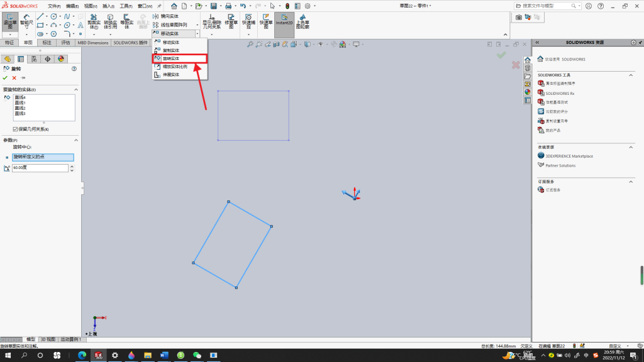This screenshot has height=362, width=644.
Task: Open the 3DEXPERIENCE Marketplace link
Action: point(569,156)
